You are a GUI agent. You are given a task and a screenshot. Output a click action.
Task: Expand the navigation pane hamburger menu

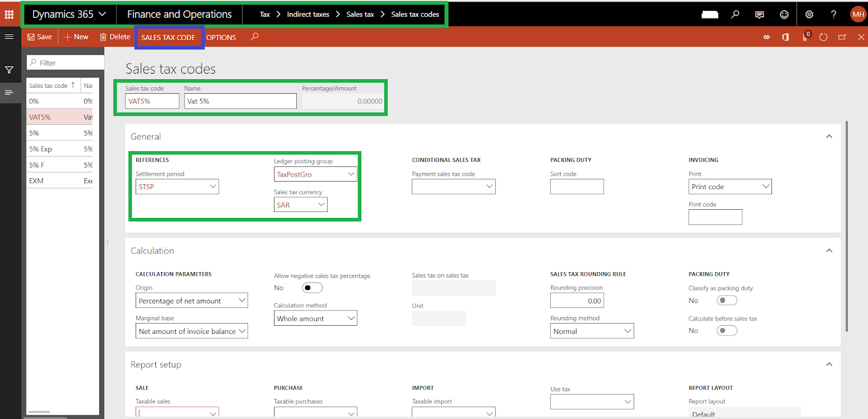point(9,37)
